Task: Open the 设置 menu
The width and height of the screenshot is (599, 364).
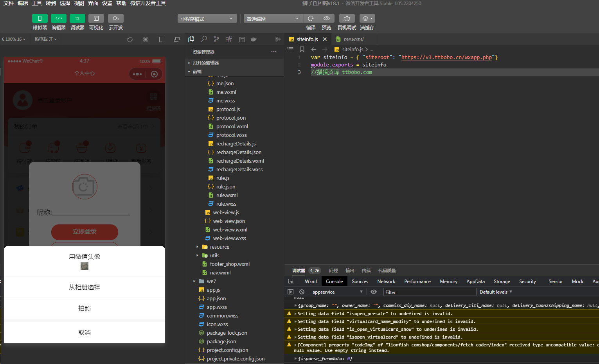Action: coord(107,3)
